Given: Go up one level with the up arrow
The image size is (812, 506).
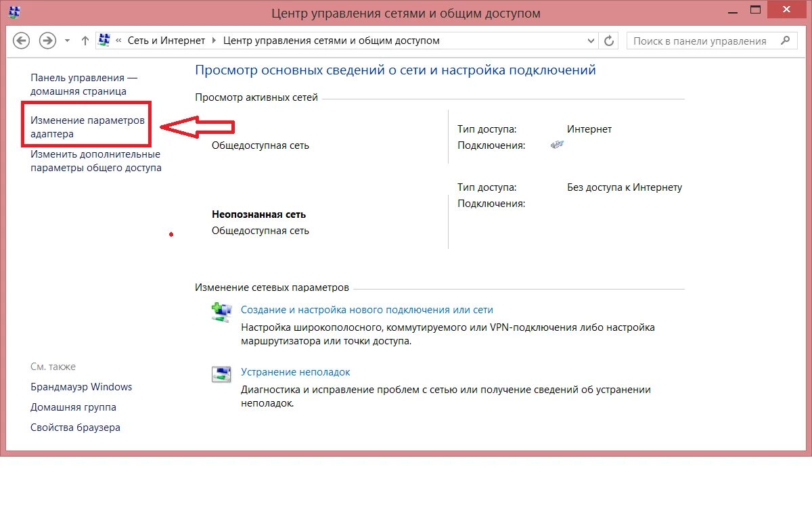Looking at the screenshot, I should 85,41.
